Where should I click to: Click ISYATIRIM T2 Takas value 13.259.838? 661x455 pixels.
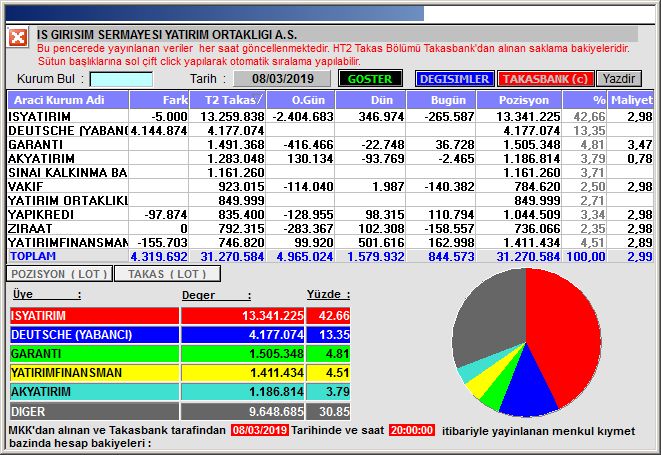(x=232, y=116)
